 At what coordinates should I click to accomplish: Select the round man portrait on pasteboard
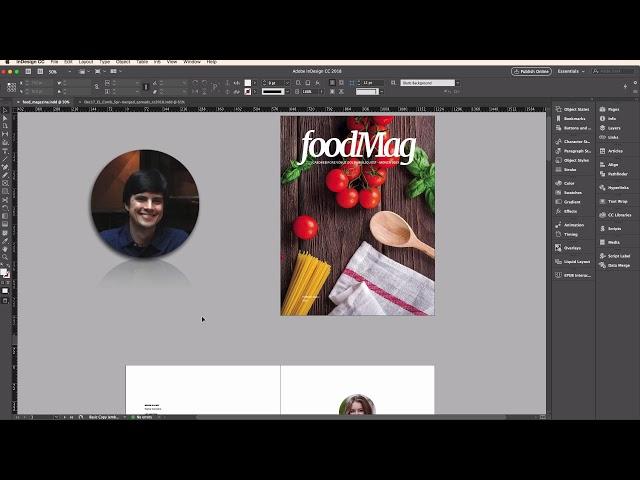144,204
